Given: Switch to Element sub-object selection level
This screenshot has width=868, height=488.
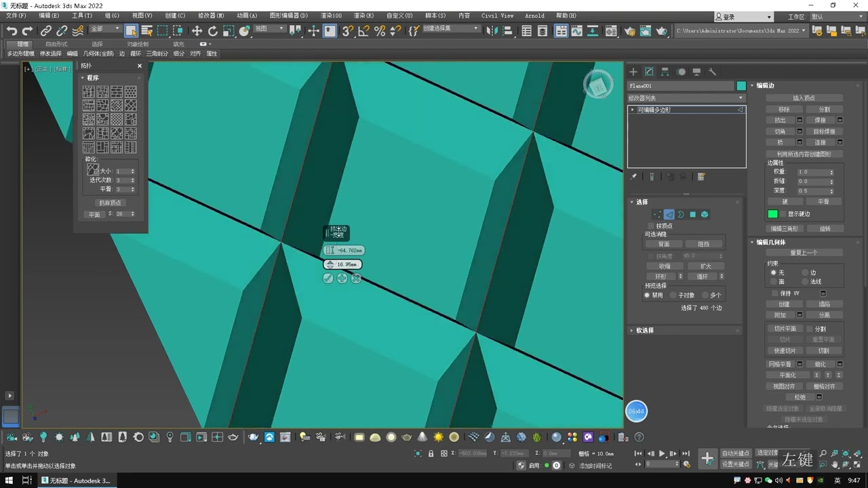Looking at the screenshot, I should (x=705, y=214).
